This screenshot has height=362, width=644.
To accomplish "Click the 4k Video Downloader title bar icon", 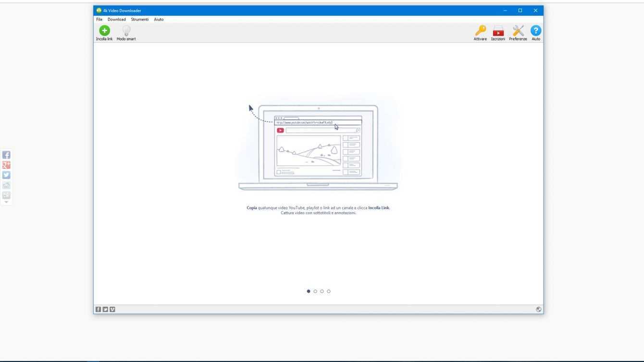I will click(99, 10).
